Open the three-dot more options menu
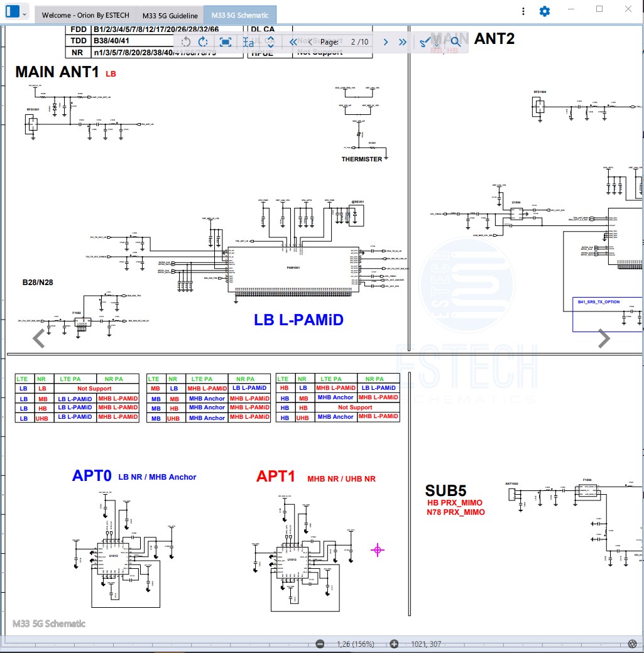 pyautogui.click(x=523, y=11)
